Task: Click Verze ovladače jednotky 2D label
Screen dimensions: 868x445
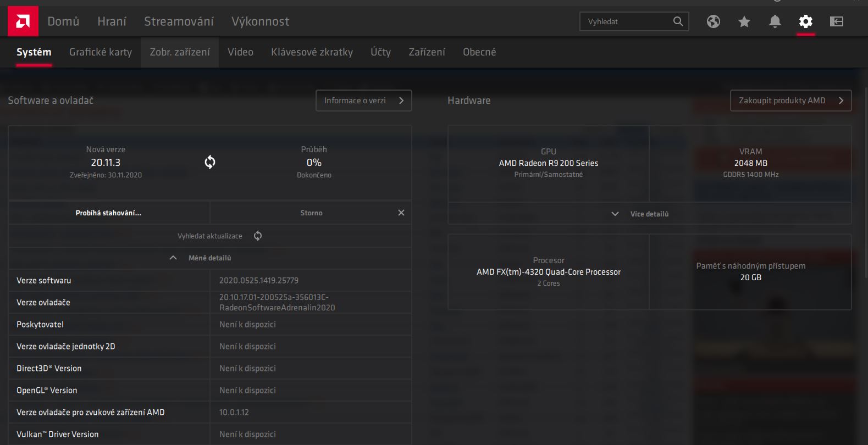Action: [x=66, y=346]
